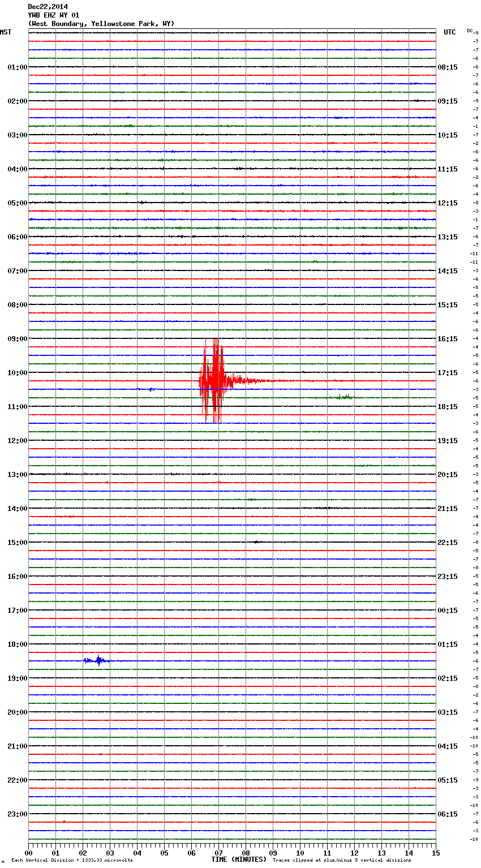Image resolution: width=481 pixels, height=868 pixels.
Task: Select the 08:00 MST time label
Action: [17, 305]
